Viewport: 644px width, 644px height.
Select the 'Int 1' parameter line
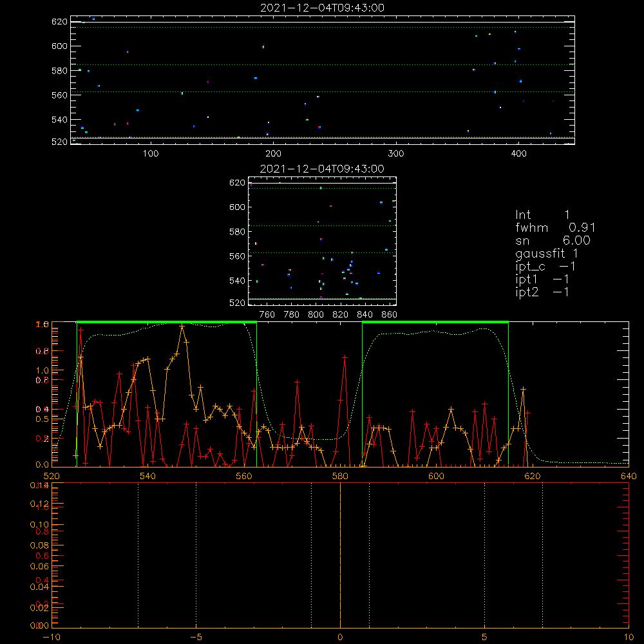[542, 215]
